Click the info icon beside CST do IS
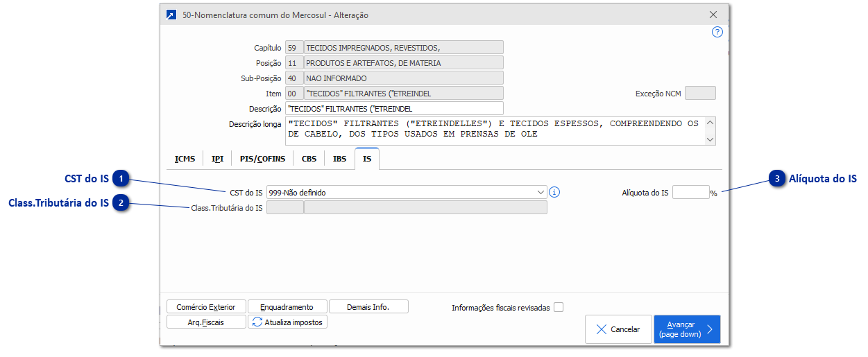Viewport: 868px width, 357px height. [554, 192]
